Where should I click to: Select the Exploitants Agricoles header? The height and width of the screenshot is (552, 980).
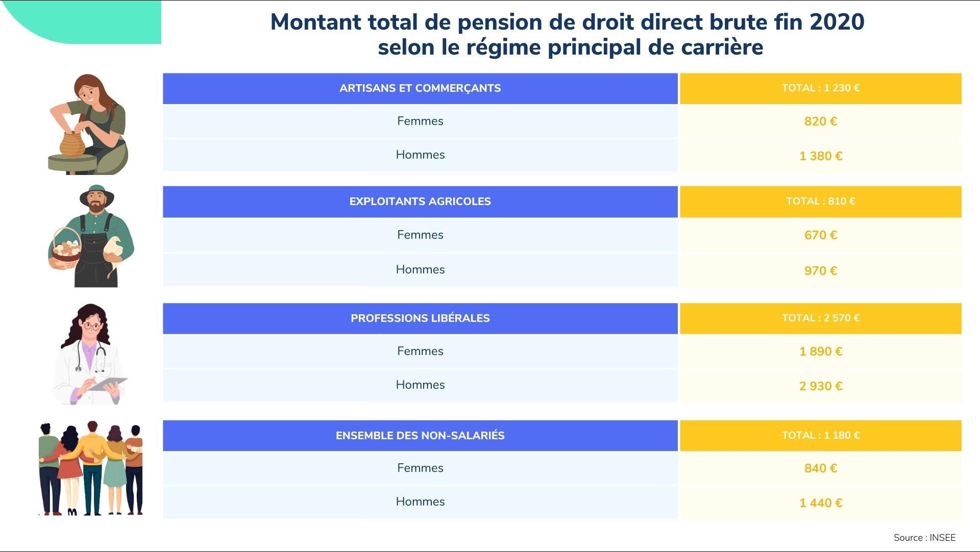click(420, 202)
